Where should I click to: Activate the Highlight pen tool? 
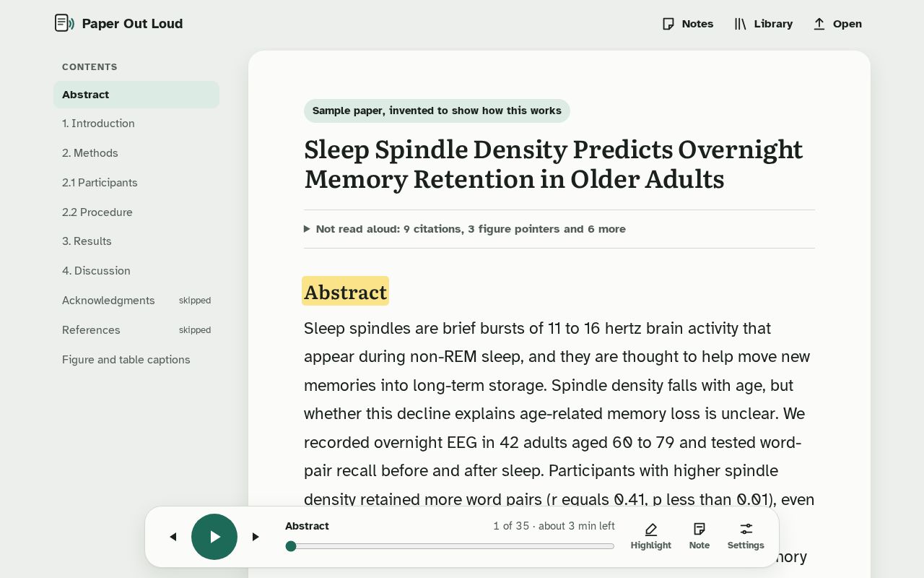(651, 537)
